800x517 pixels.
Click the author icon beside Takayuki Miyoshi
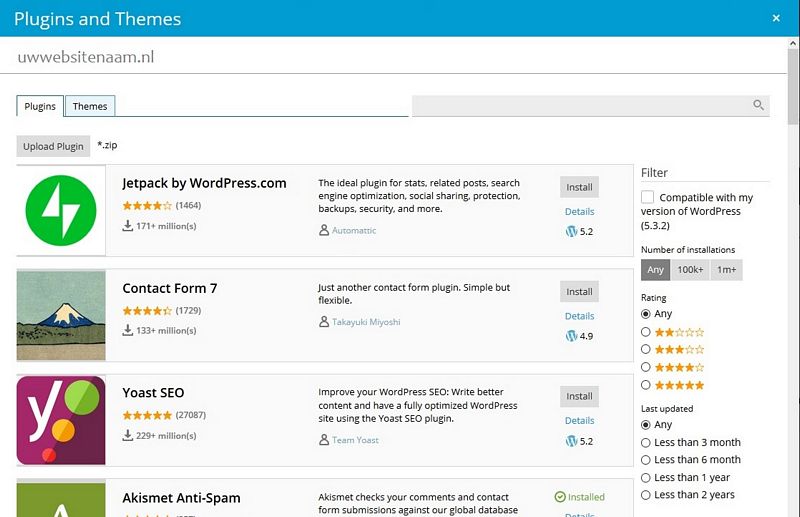coord(323,322)
